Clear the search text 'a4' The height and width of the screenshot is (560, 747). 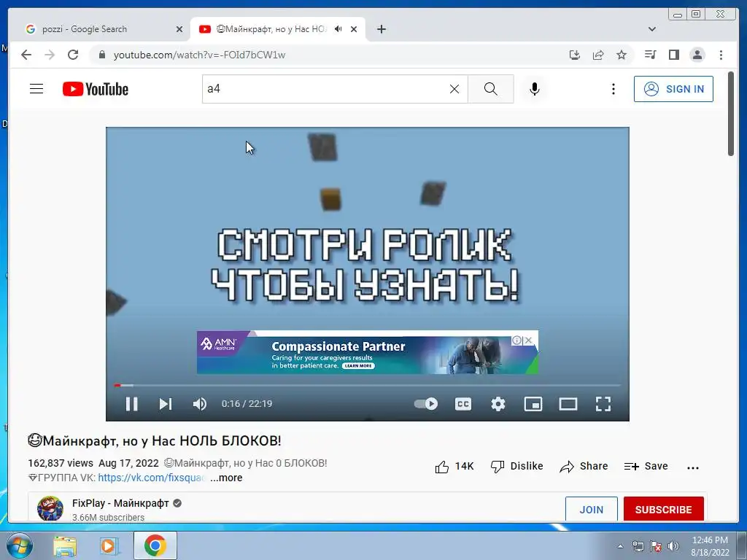(x=454, y=89)
